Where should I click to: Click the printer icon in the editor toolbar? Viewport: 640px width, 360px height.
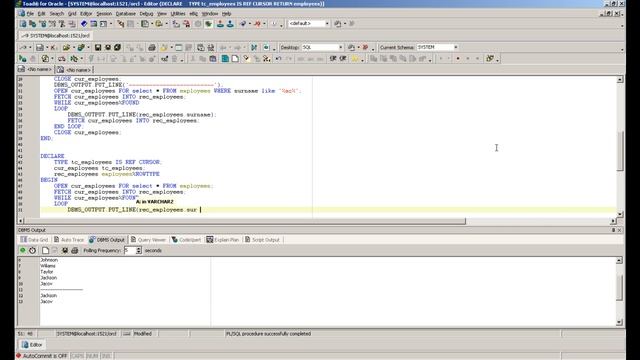152,47
